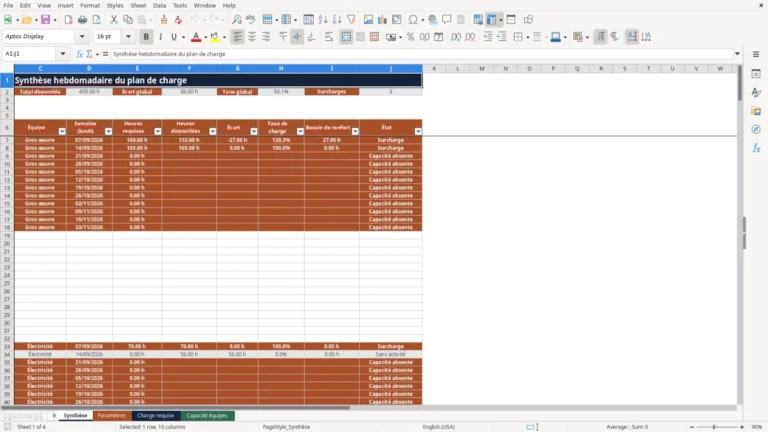Toggle Align Left
This screenshot has height=432, width=768.
[238, 37]
